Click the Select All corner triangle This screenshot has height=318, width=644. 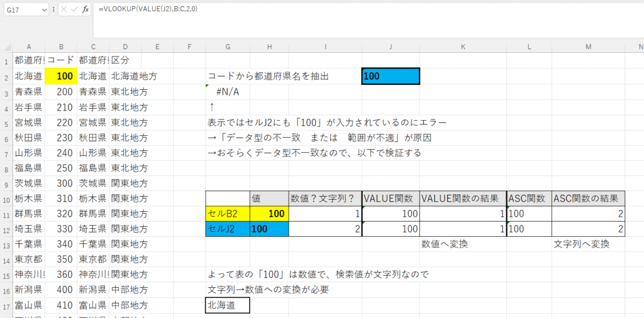point(6,46)
